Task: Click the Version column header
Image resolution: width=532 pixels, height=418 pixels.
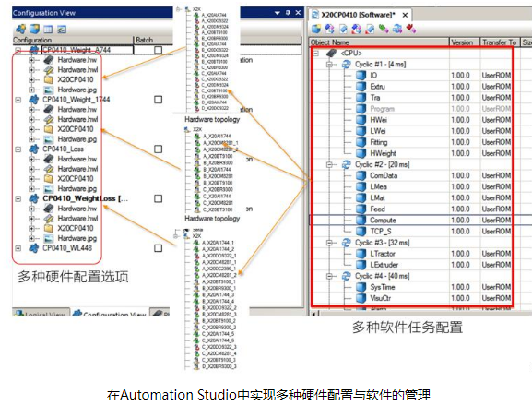Action: tap(464, 42)
